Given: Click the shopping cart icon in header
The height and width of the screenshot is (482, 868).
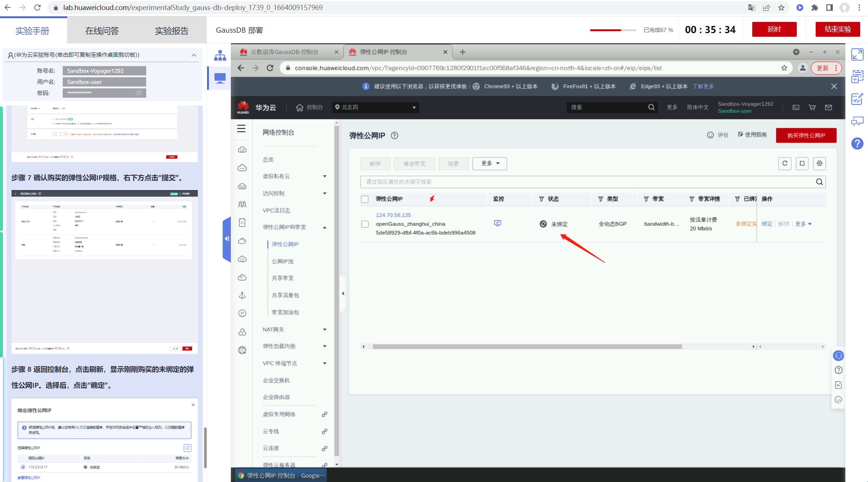Looking at the screenshot, I should (812, 107).
